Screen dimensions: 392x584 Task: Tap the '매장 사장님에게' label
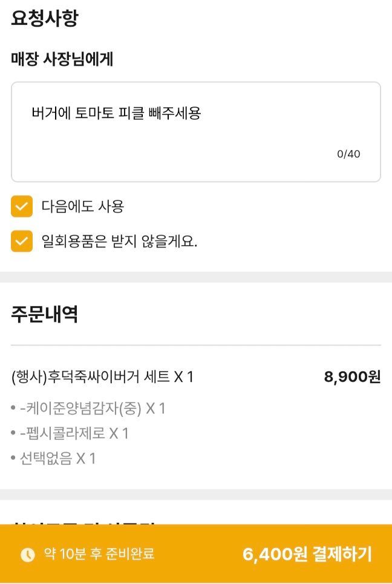point(62,59)
